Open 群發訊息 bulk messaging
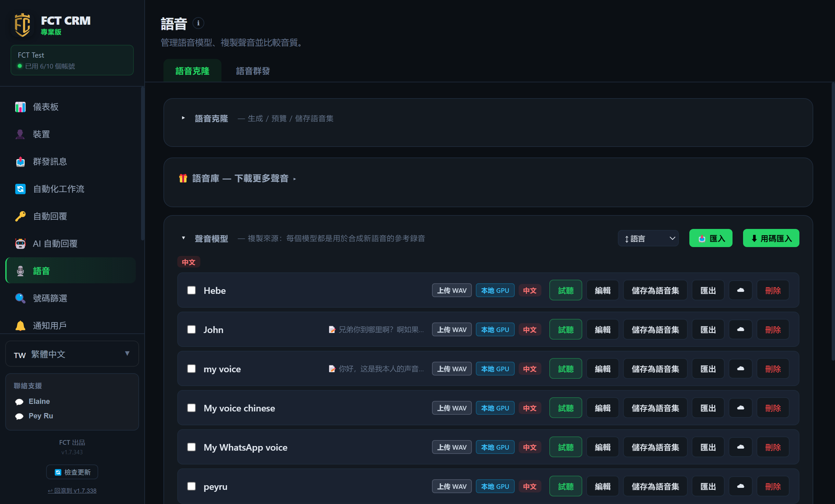The image size is (835, 504). click(x=71, y=161)
